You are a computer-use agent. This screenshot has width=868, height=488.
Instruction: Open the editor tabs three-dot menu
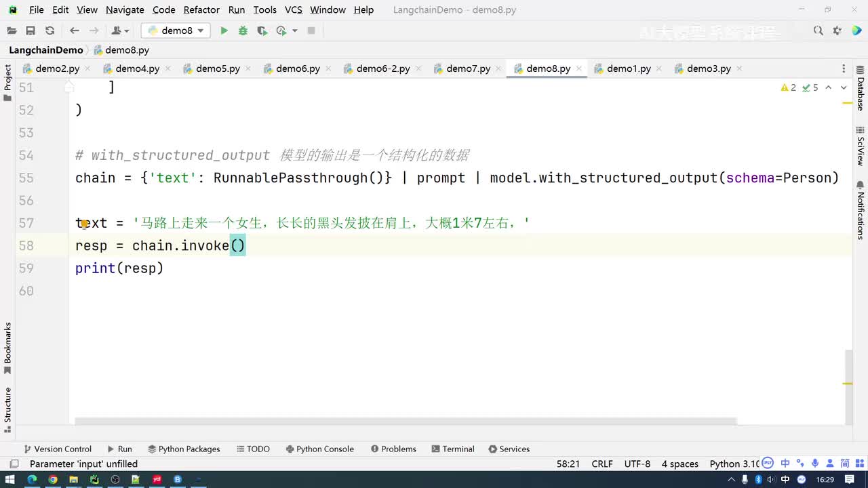click(844, 68)
